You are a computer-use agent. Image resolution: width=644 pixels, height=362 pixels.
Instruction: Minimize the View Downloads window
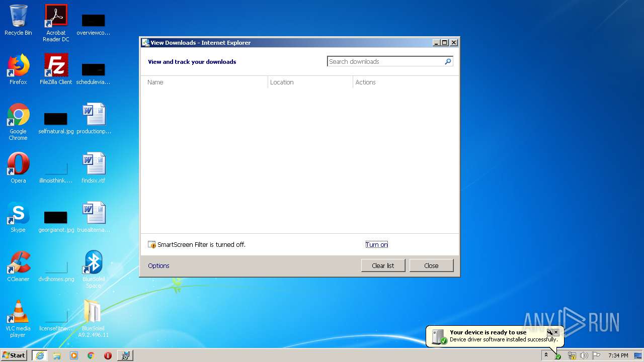tap(437, 43)
